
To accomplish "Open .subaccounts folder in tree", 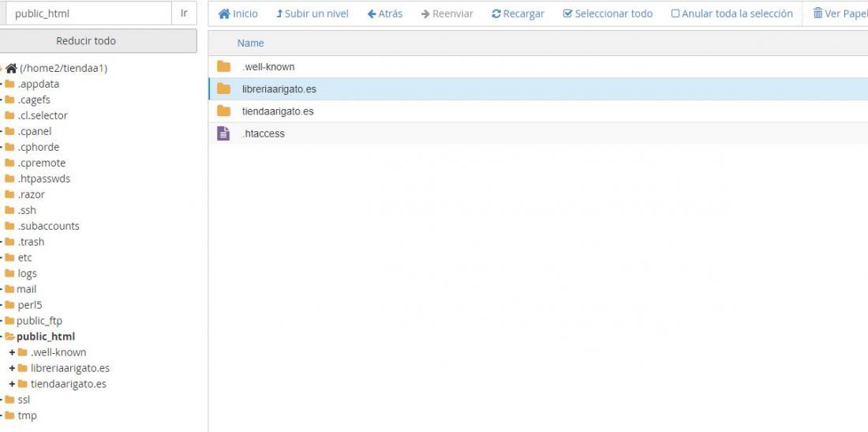I will click(48, 226).
